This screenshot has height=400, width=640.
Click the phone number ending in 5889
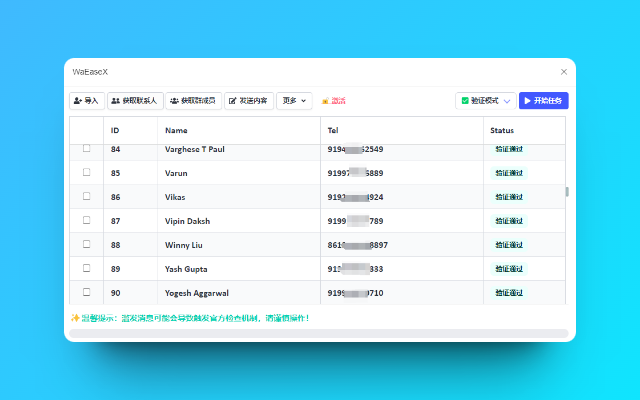355,173
